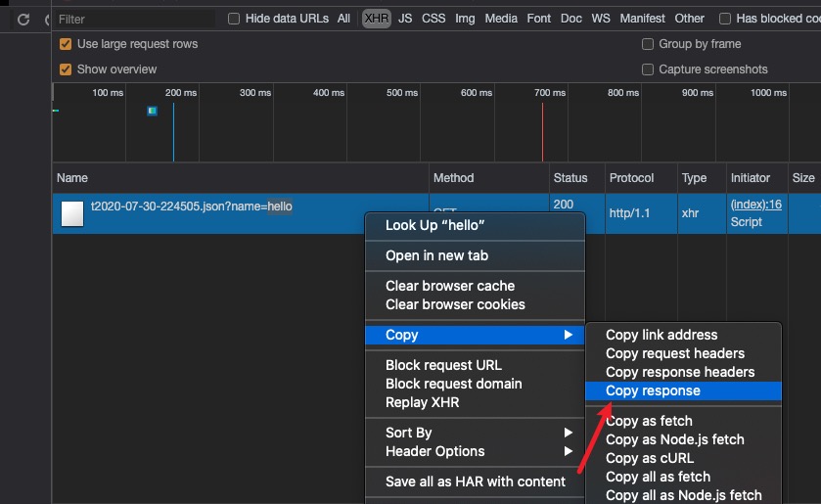The height and width of the screenshot is (504, 821).
Task: Select the All filter type
Action: (x=343, y=19)
